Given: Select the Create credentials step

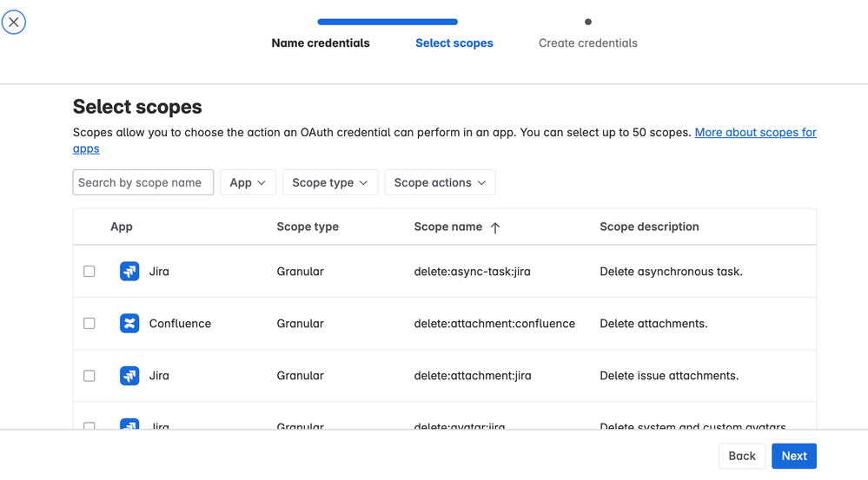Looking at the screenshot, I should pos(587,43).
